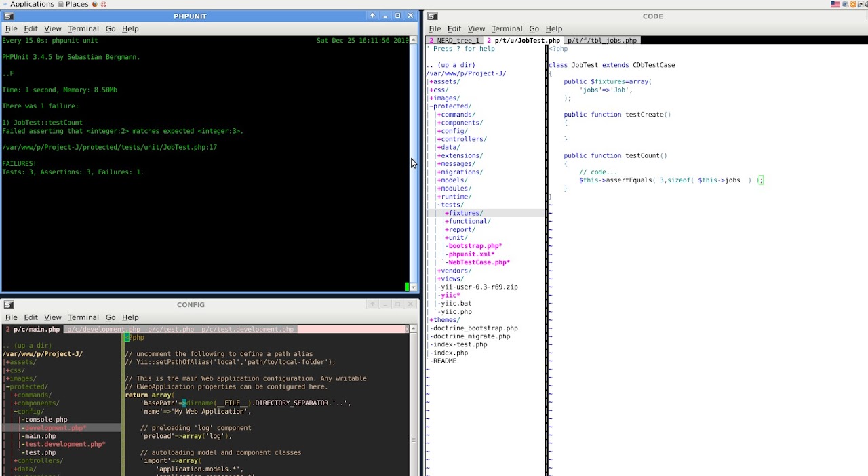The height and width of the screenshot is (476, 868).
Task: Click the CONFIG window terminal icon
Action: [9, 305]
